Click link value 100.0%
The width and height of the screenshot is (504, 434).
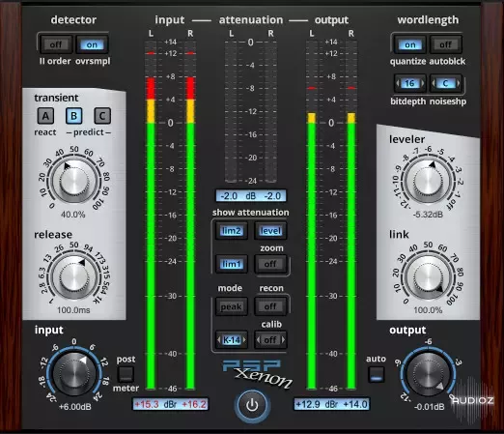click(x=428, y=310)
